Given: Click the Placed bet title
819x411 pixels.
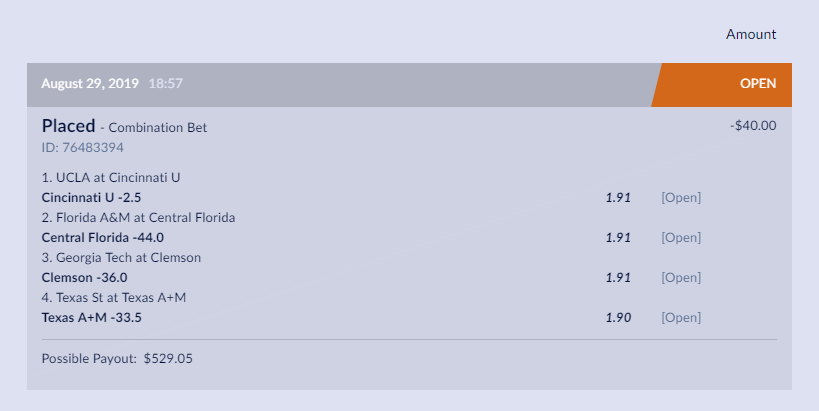Looking at the screenshot, I should (68, 126).
